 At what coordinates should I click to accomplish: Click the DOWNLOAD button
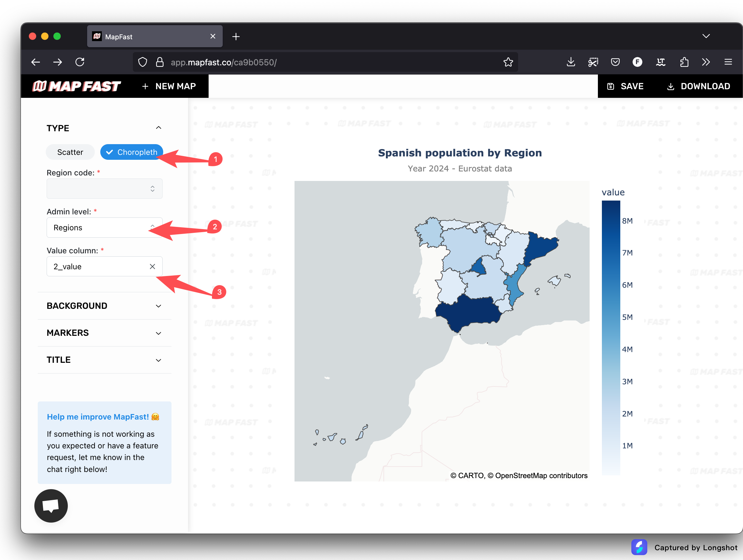698,86
